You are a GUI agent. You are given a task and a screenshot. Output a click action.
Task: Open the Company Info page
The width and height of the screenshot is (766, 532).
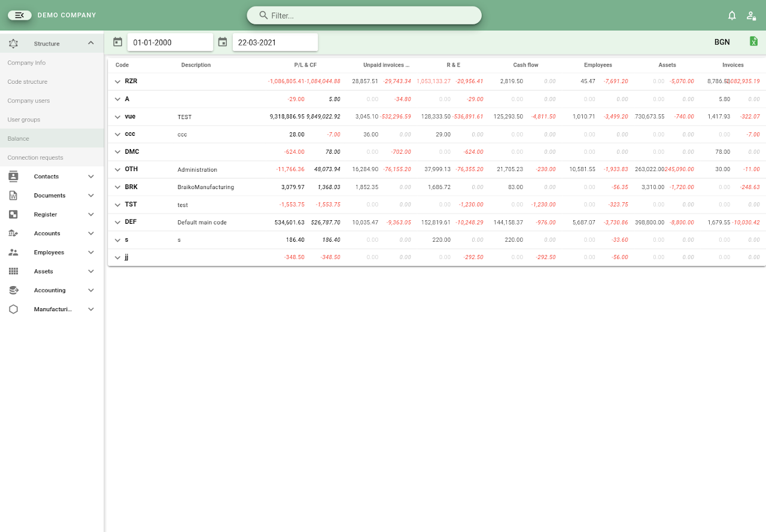point(26,63)
